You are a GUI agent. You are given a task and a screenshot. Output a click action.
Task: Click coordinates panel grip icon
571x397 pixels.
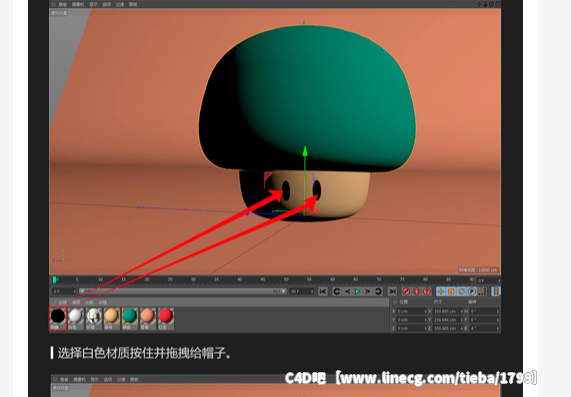click(395, 302)
